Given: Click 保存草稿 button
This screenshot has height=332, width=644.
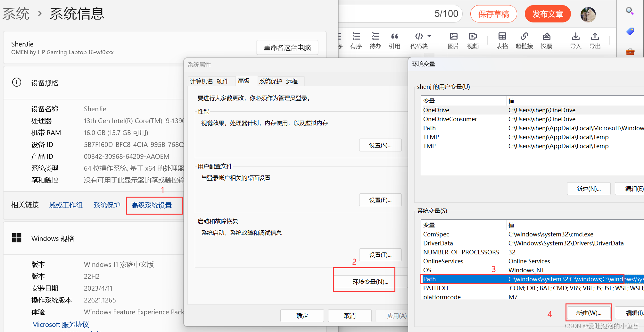Looking at the screenshot, I should point(493,14).
